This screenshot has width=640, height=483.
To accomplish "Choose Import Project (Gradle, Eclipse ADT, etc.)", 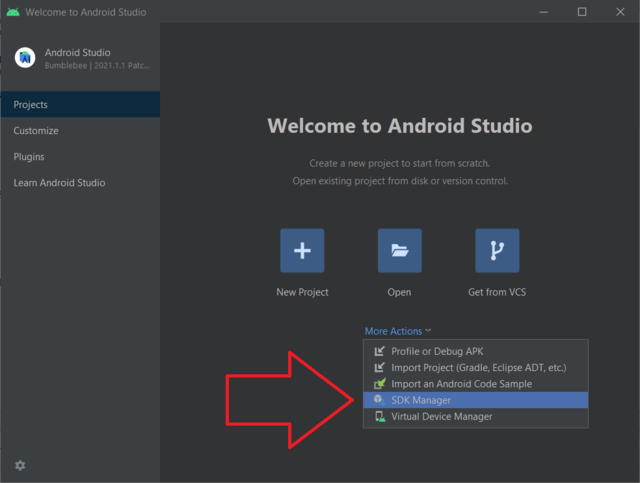I will tap(476, 367).
